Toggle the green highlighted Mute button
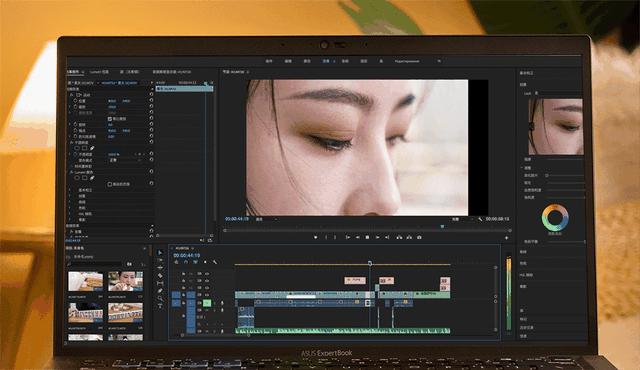 click(x=207, y=303)
